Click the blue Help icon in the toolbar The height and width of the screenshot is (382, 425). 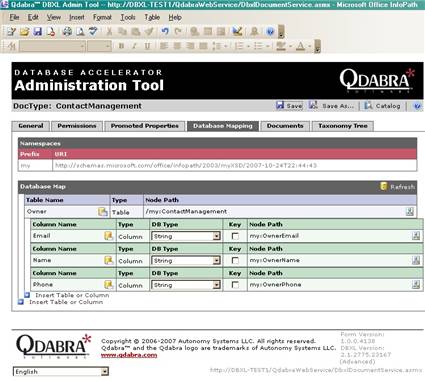[270, 32]
